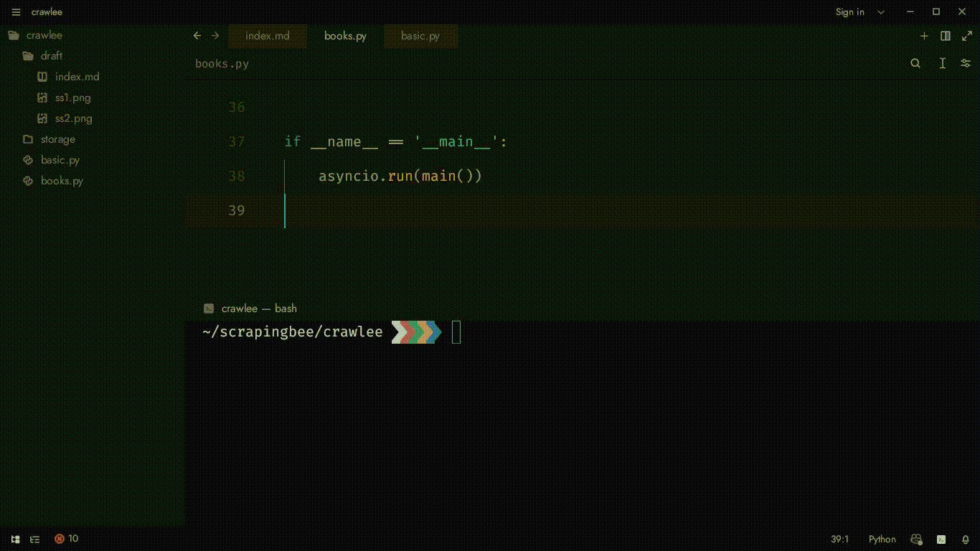This screenshot has height=551, width=980.
Task: Click the text cursor I-beam icon
Action: pyautogui.click(x=942, y=63)
